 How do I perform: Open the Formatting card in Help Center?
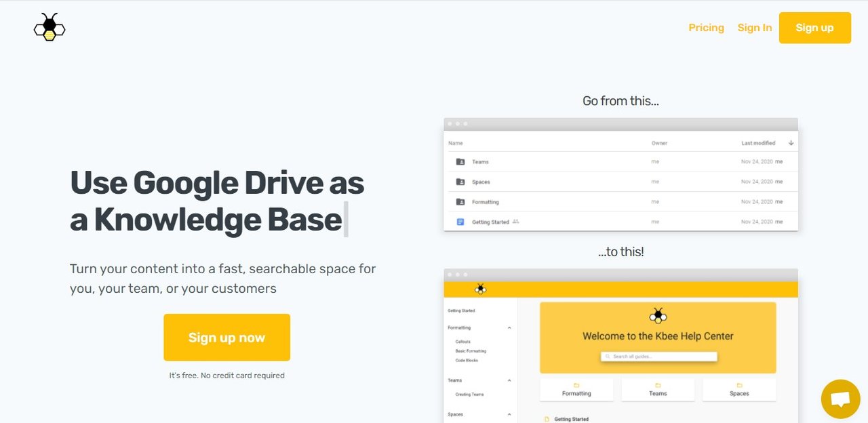click(x=576, y=389)
